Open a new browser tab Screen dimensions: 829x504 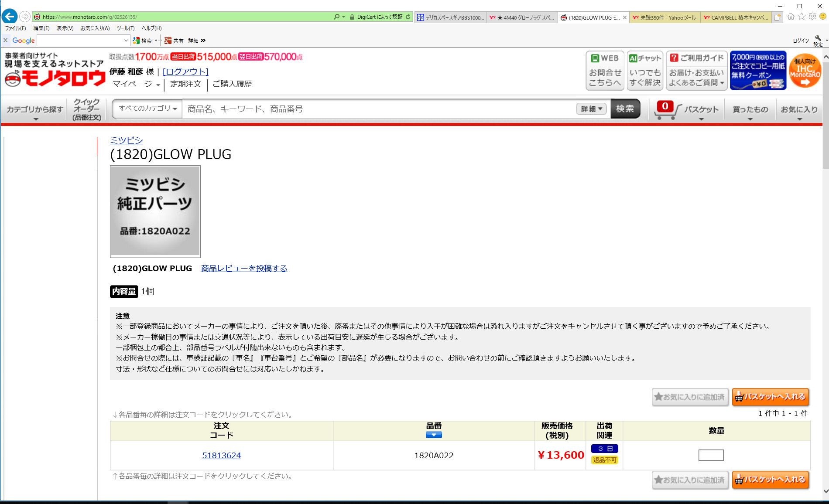[x=777, y=17]
